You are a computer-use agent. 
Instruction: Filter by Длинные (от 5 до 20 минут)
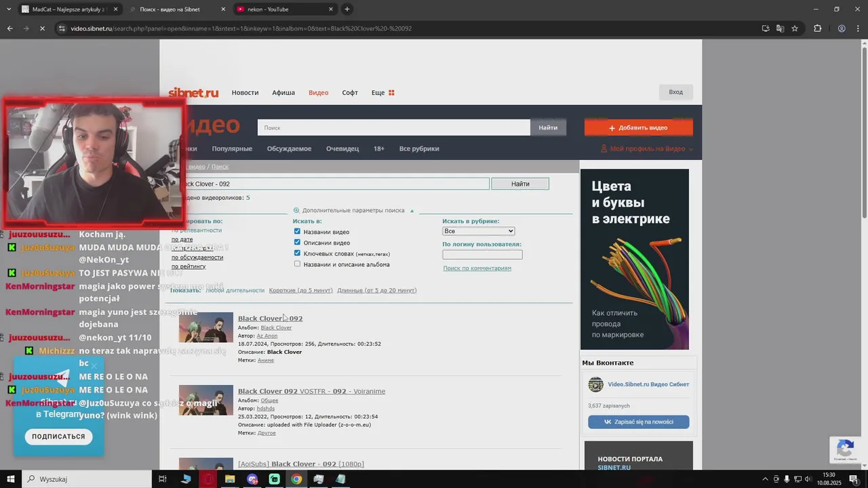[377, 290]
